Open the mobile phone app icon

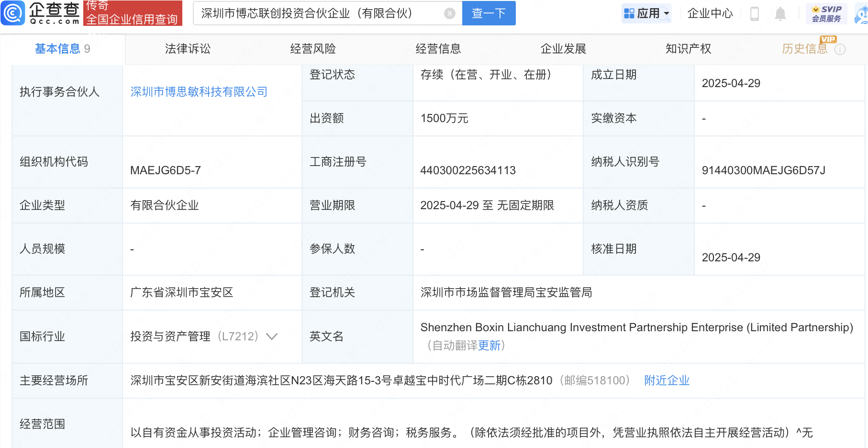coord(755,13)
